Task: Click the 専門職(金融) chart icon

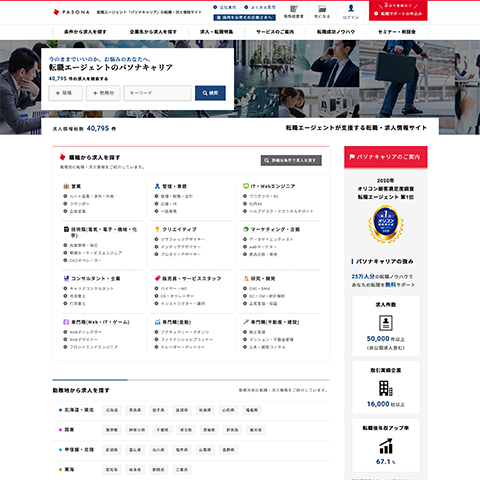Action: click(x=157, y=322)
